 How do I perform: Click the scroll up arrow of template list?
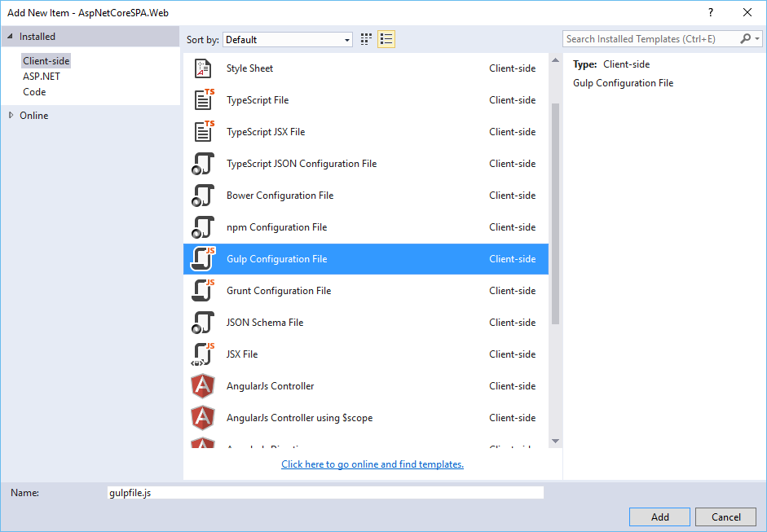[x=555, y=60]
